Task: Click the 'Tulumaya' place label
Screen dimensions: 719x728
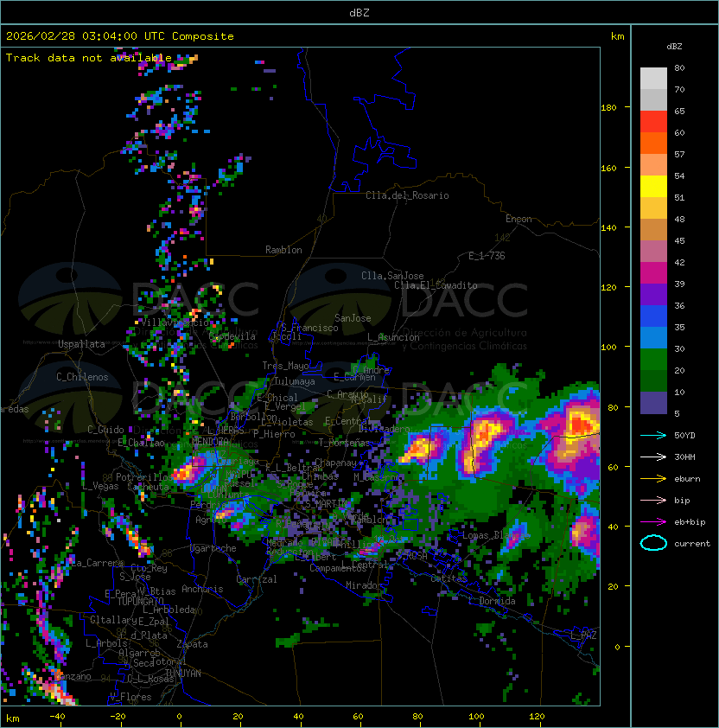Action: point(295,381)
